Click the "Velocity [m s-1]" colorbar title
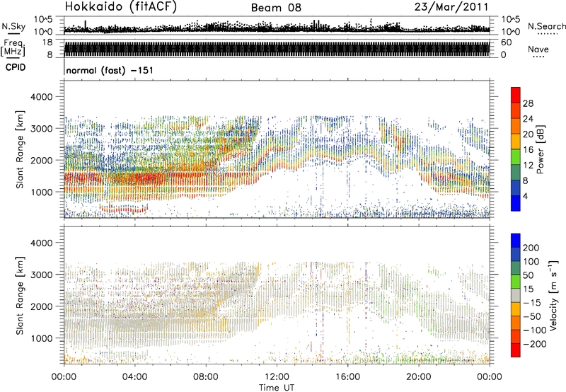The image size is (566, 392). (553, 295)
